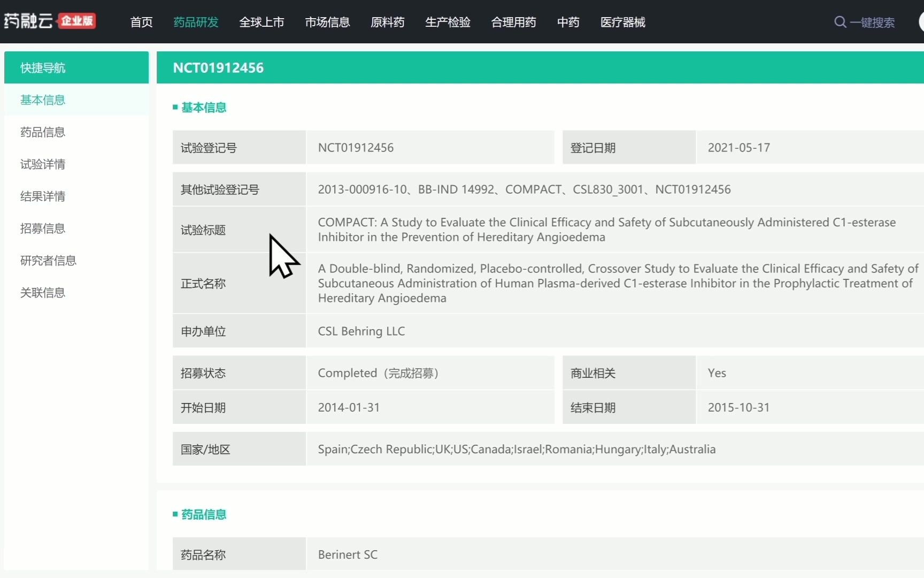Click the start date 2014-01-31
The width and height of the screenshot is (924, 578).
pos(349,407)
